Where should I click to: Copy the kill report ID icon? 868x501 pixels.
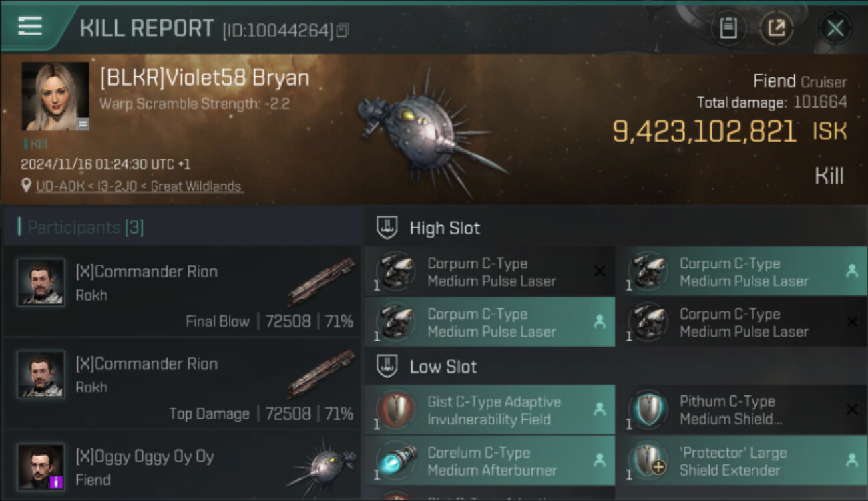(x=342, y=30)
